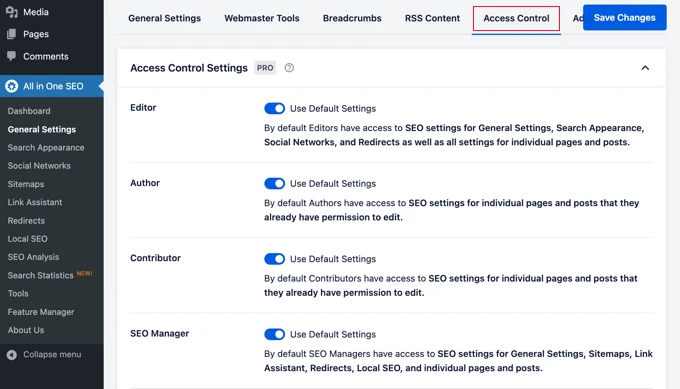Open Media in the admin menu
The width and height of the screenshot is (680, 389).
36,12
